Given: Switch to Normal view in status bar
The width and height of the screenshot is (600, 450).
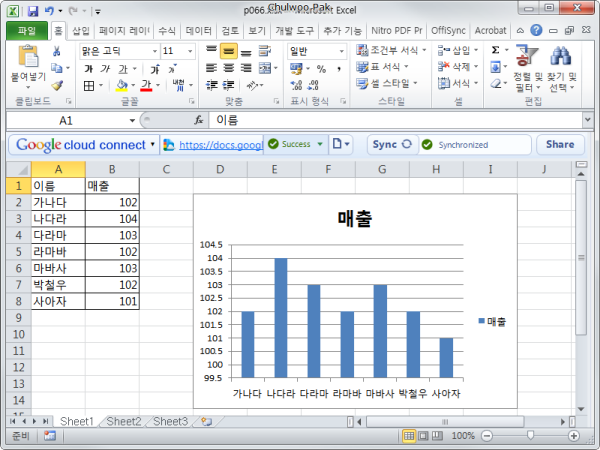Looking at the screenshot, I should [409, 435].
